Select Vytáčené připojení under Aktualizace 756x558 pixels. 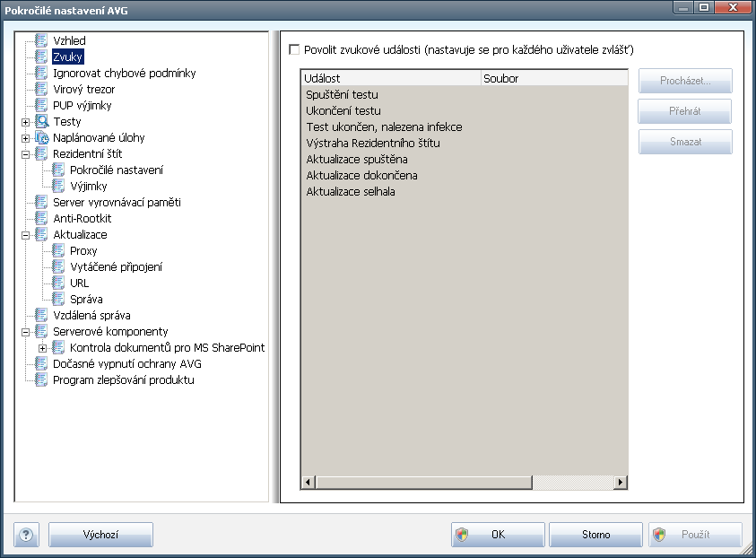tap(117, 266)
